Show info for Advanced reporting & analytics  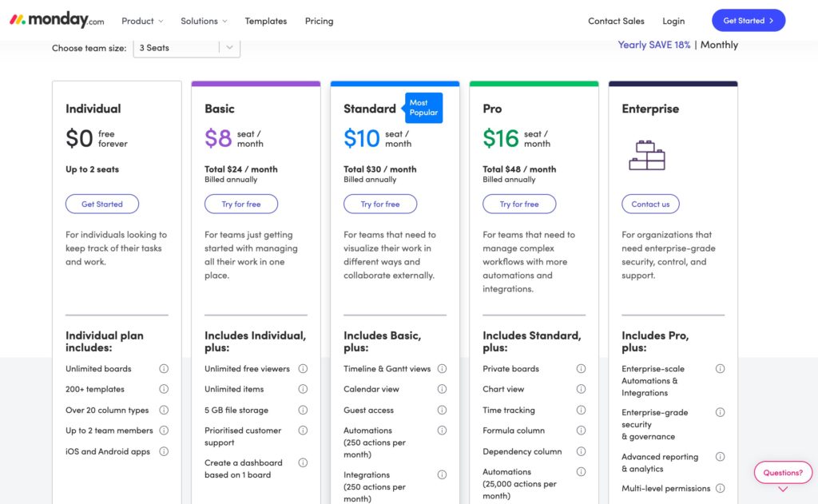click(720, 457)
